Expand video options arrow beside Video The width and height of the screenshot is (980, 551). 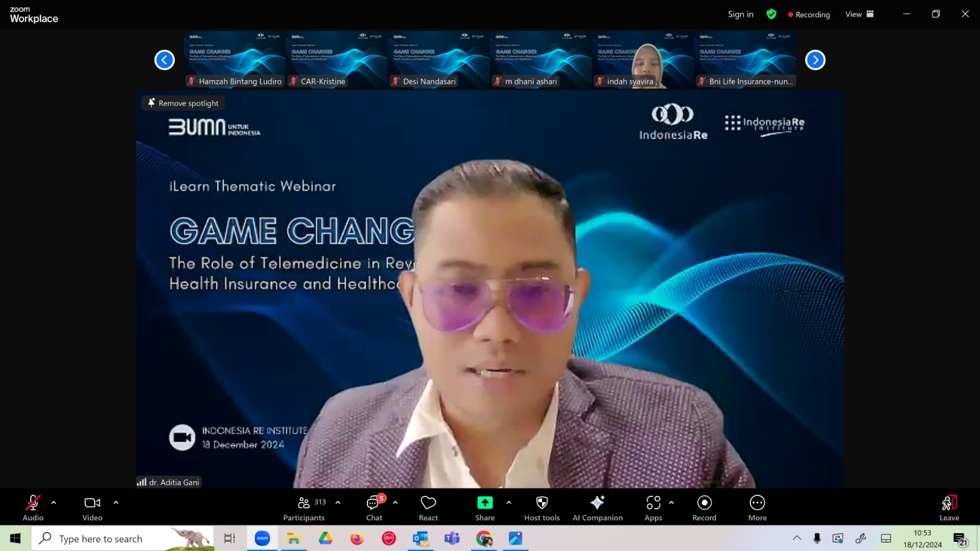[x=116, y=503]
